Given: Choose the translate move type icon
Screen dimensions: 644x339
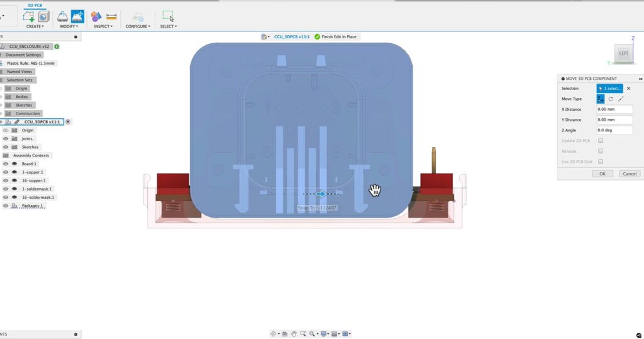Looking at the screenshot, I should [x=601, y=99].
